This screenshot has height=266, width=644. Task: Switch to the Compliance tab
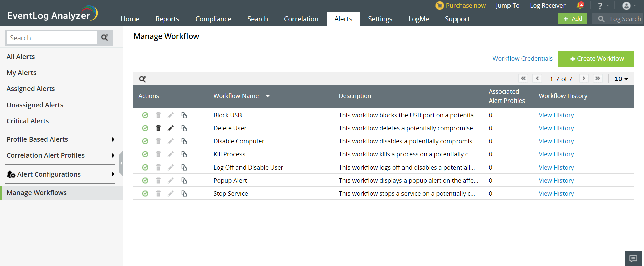(213, 19)
